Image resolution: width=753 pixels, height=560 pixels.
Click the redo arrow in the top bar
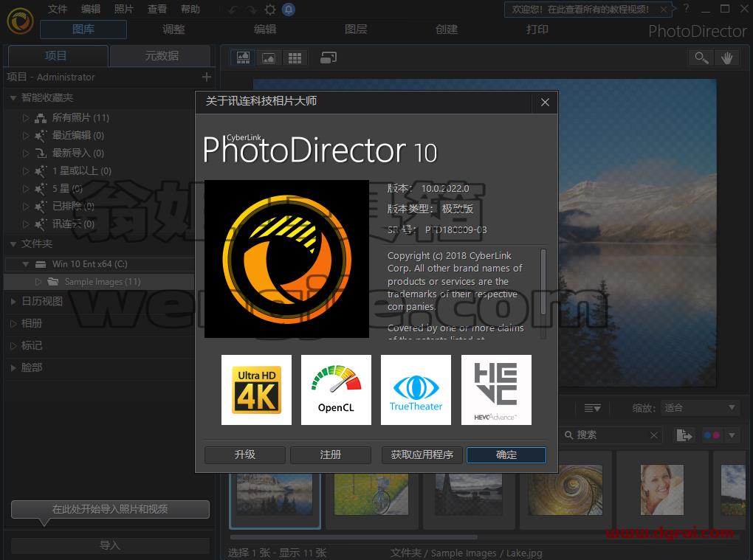252,10
